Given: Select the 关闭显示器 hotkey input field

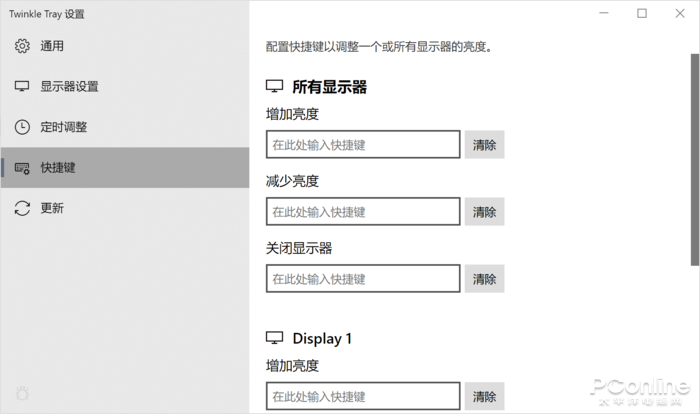Looking at the screenshot, I should [363, 279].
